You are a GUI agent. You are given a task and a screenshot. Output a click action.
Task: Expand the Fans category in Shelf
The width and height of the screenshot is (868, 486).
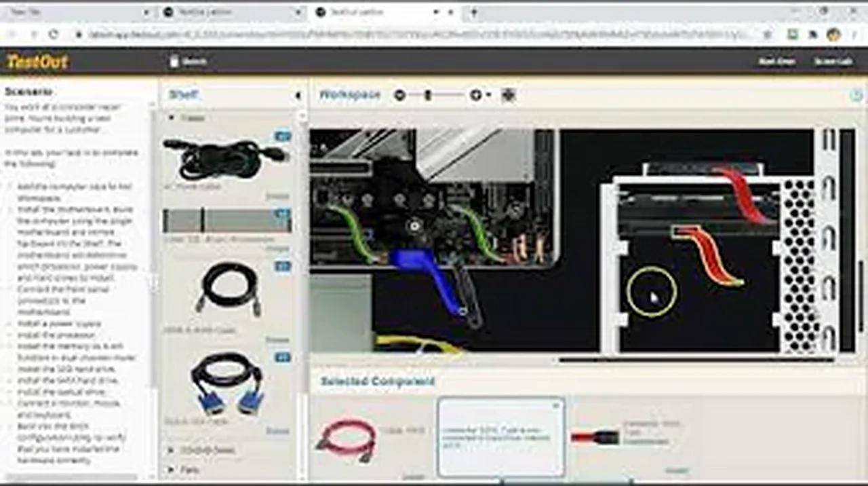[172, 469]
